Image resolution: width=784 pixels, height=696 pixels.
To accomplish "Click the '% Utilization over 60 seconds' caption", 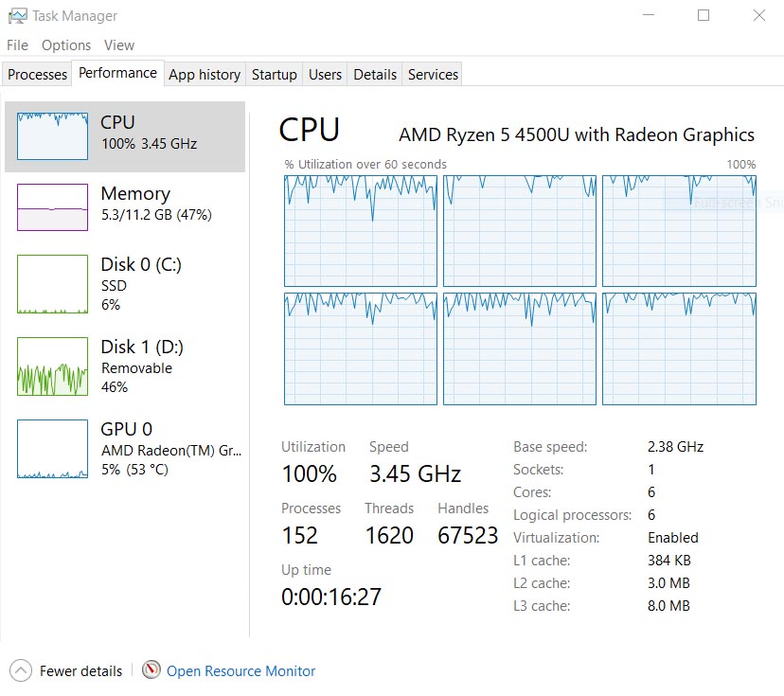I will tap(365, 165).
